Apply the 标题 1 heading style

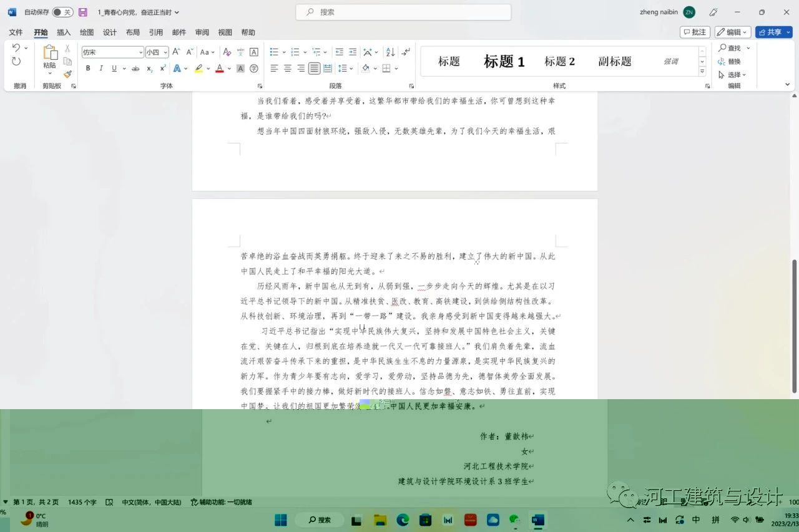pyautogui.click(x=504, y=61)
